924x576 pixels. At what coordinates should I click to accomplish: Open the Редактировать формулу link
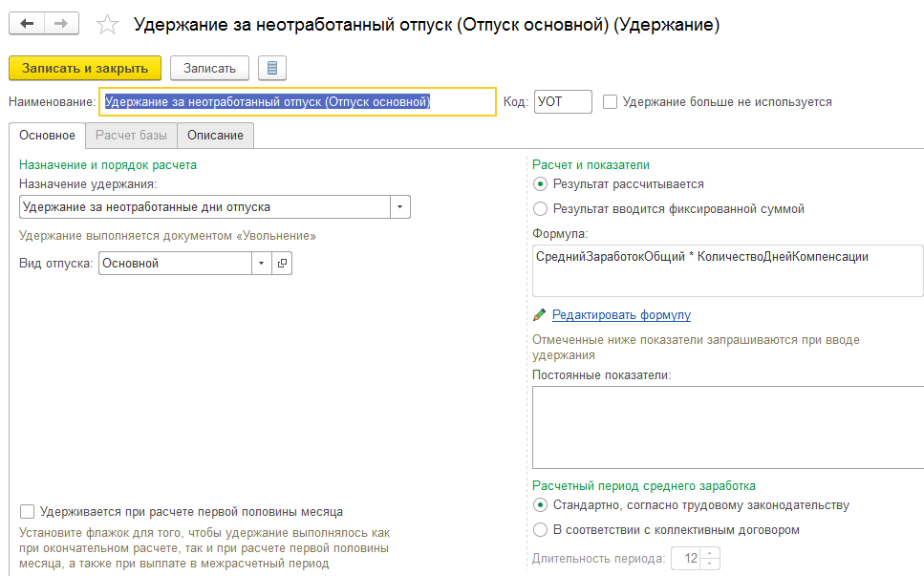[621, 315]
